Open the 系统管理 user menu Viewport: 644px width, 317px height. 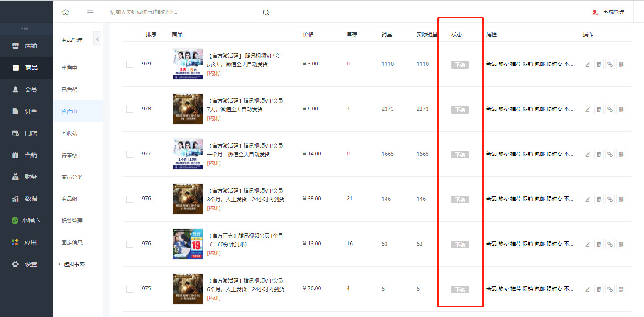pyautogui.click(x=608, y=12)
